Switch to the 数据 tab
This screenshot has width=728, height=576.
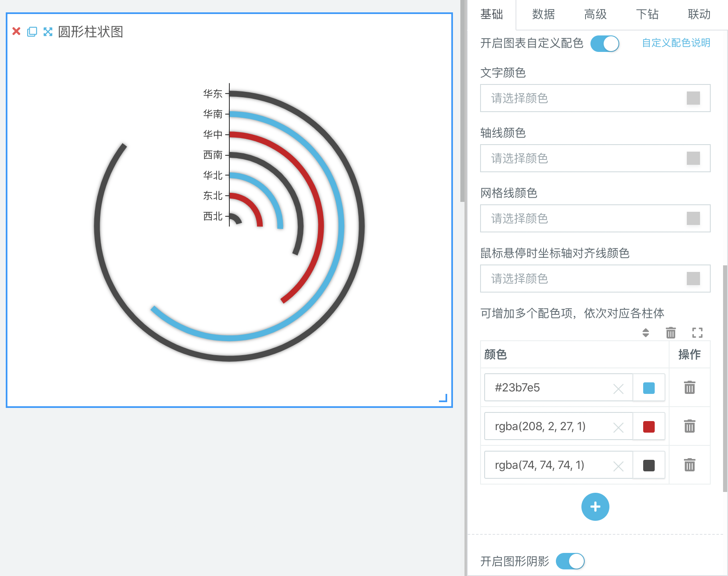pyautogui.click(x=544, y=14)
